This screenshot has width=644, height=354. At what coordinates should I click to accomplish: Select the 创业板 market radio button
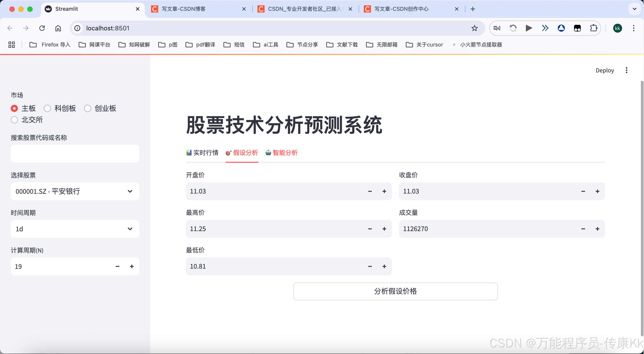point(88,108)
